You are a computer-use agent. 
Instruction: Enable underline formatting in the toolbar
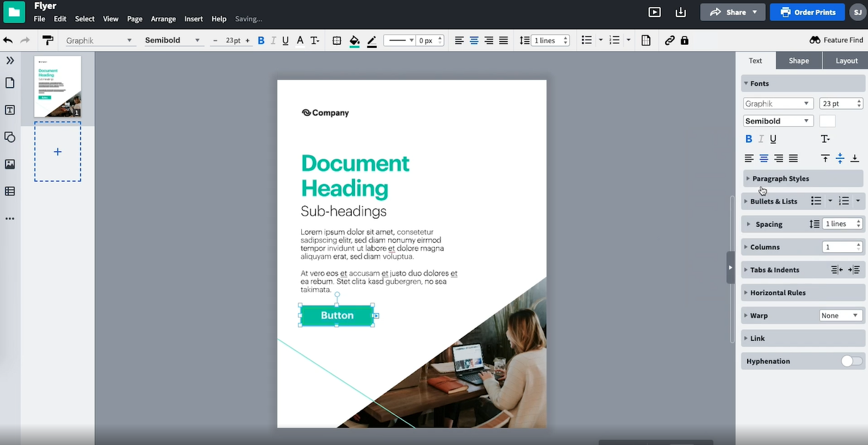(x=285, y=40)
